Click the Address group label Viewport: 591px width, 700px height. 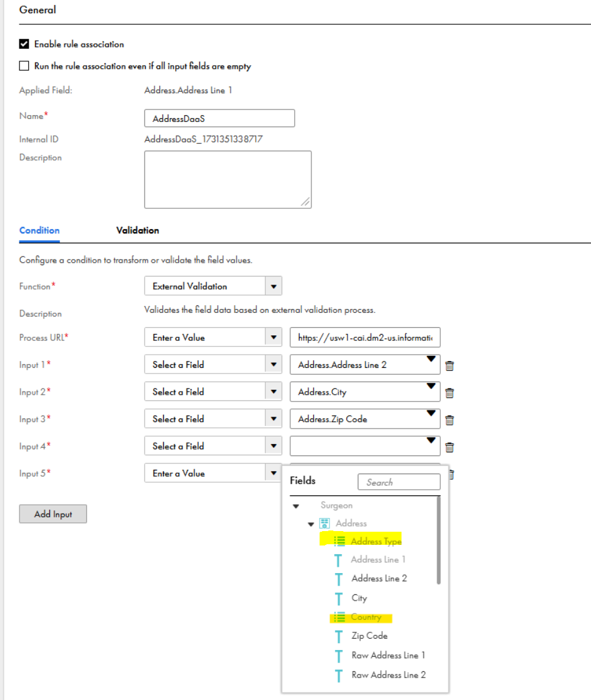351,523
